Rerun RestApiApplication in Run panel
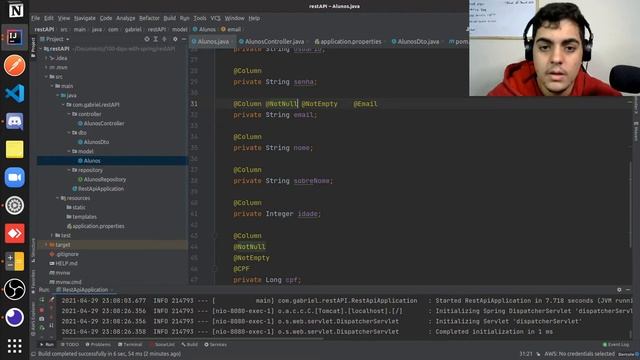Viewport: 640px width, 360px height. (42, 300)
